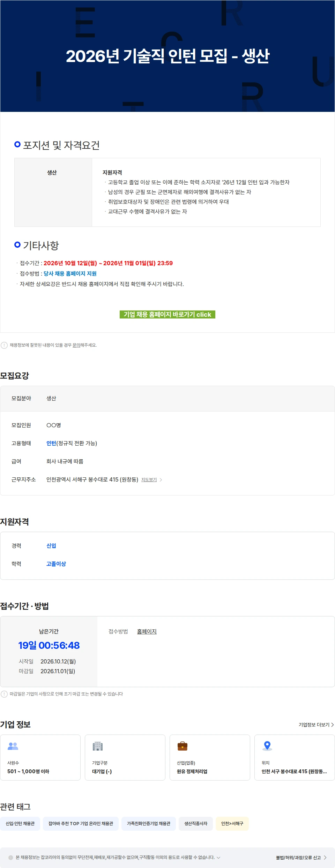
Task: Expand the copyright notice chevron
Action: (x=218, y=858)
